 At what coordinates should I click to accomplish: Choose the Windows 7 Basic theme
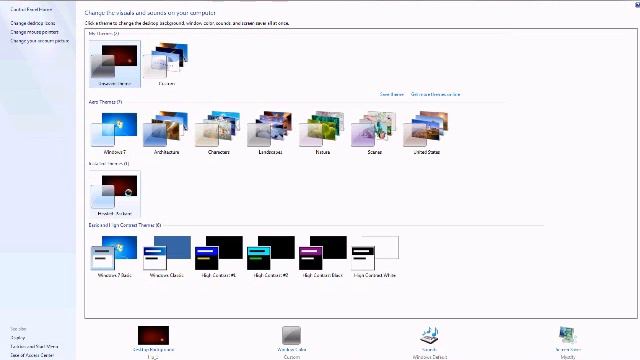coord(115,256)
